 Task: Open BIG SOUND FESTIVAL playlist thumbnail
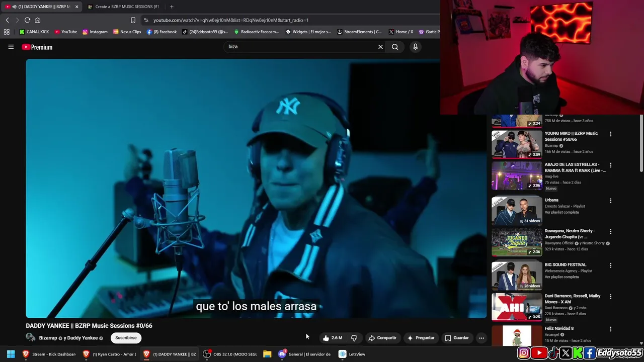click(517, 276)
